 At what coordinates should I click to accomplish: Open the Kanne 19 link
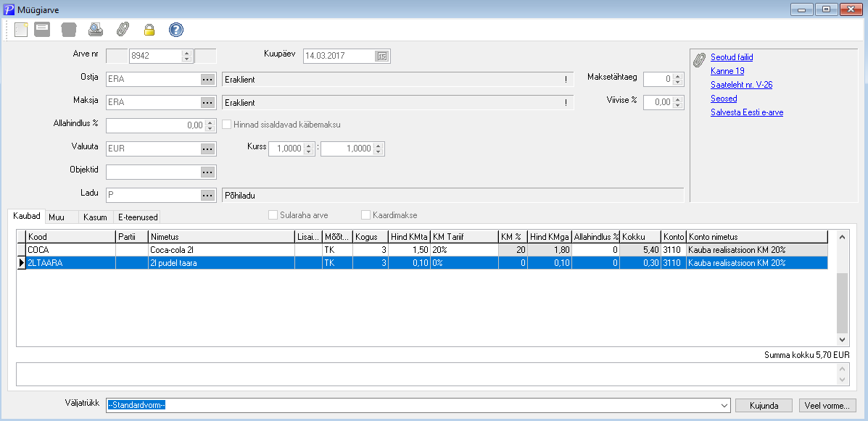coord(727,71)
